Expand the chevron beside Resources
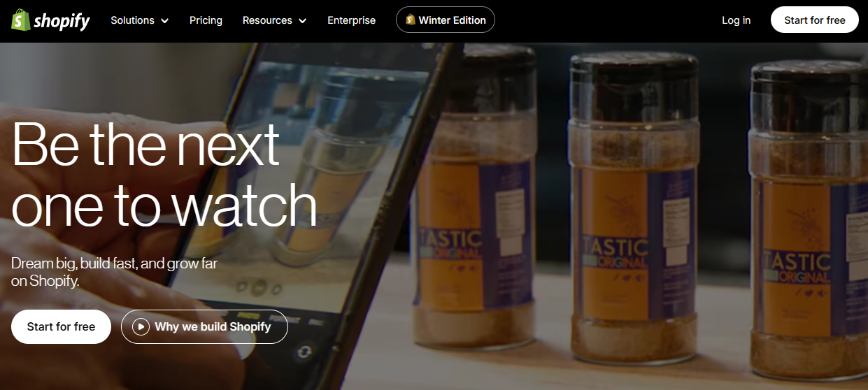Screen dimensions: 868x390 coord(303,21)
